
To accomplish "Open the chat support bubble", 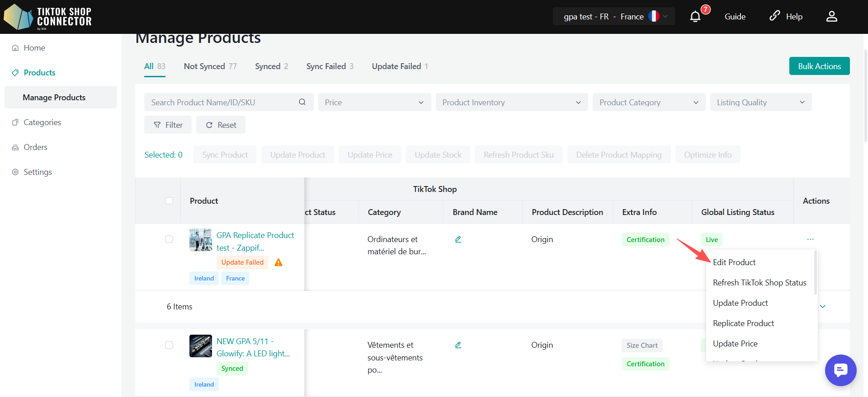I will tap(840, 370).
